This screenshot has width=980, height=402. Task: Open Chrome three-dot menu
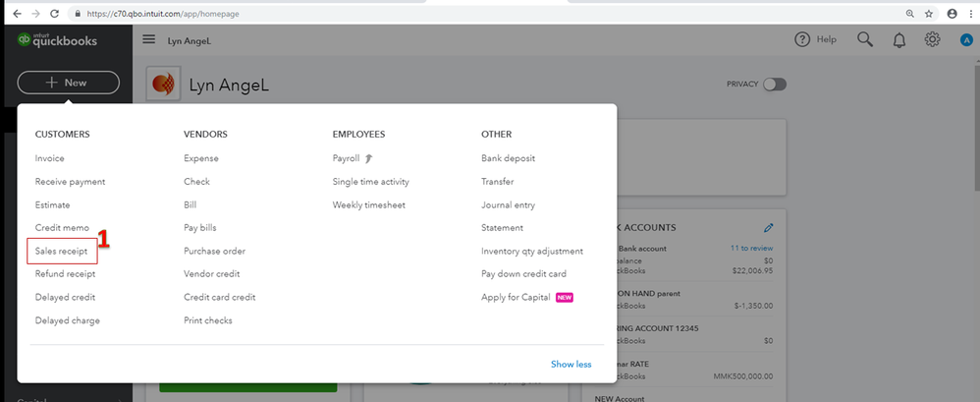[970, 13]
